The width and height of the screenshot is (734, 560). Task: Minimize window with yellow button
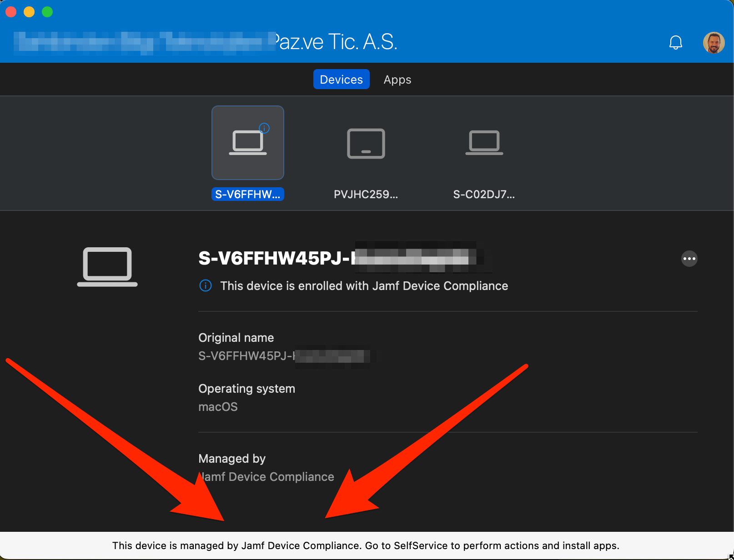(30, 12)
